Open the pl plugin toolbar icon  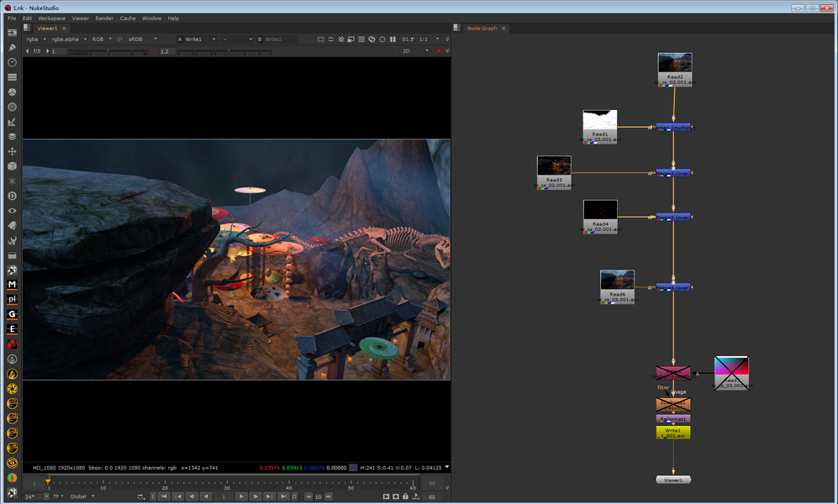pos(12,300)
